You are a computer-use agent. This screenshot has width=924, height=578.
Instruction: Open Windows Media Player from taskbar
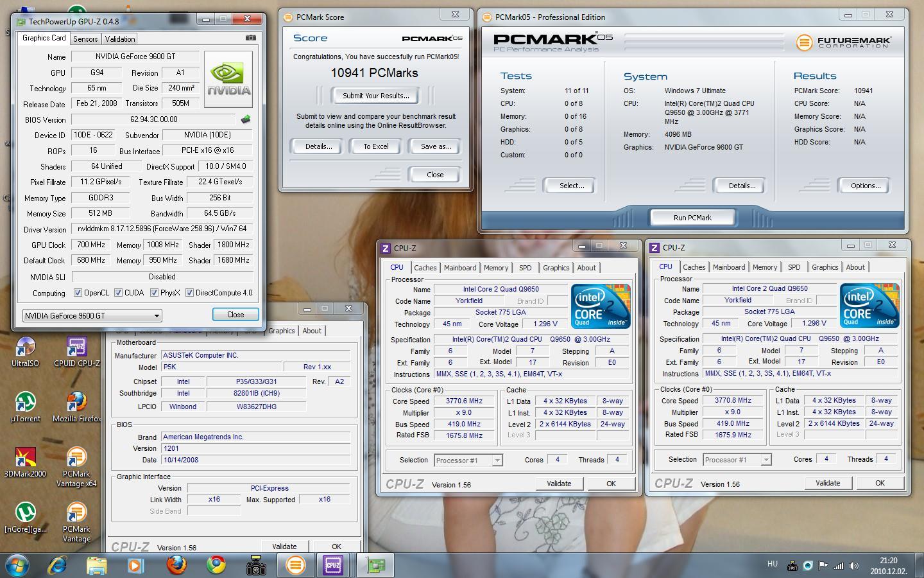(x=135, y=565)
